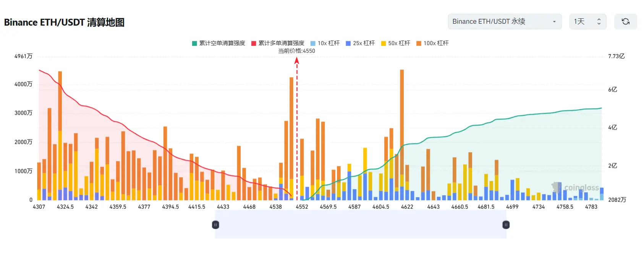Click the green 累计空单清算强度 legend swatch

(x=194, y=43)
